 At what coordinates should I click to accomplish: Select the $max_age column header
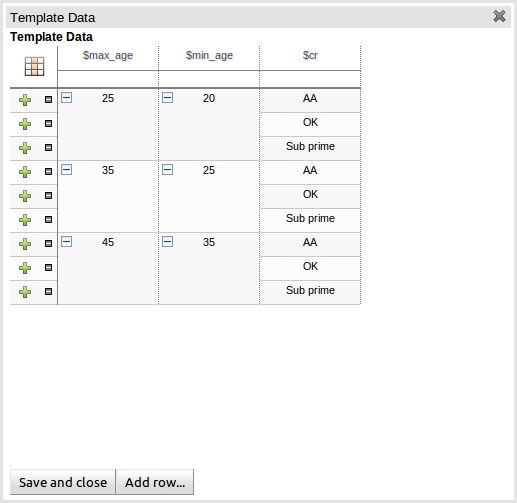pos(108,55)
